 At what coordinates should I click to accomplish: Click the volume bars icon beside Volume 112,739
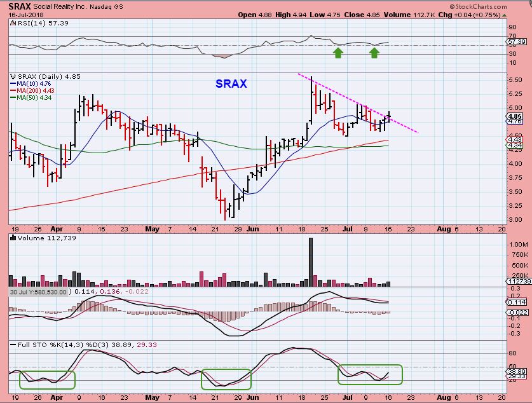pos(13,238)
